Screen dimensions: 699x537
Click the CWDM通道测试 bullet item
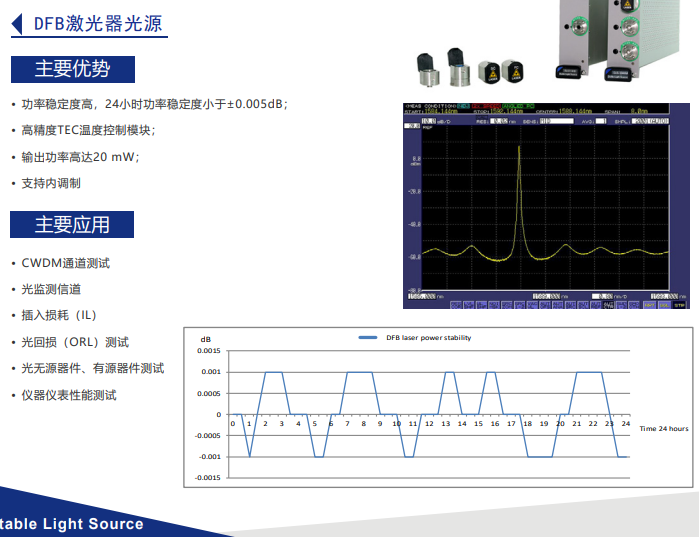coord(66,263)
